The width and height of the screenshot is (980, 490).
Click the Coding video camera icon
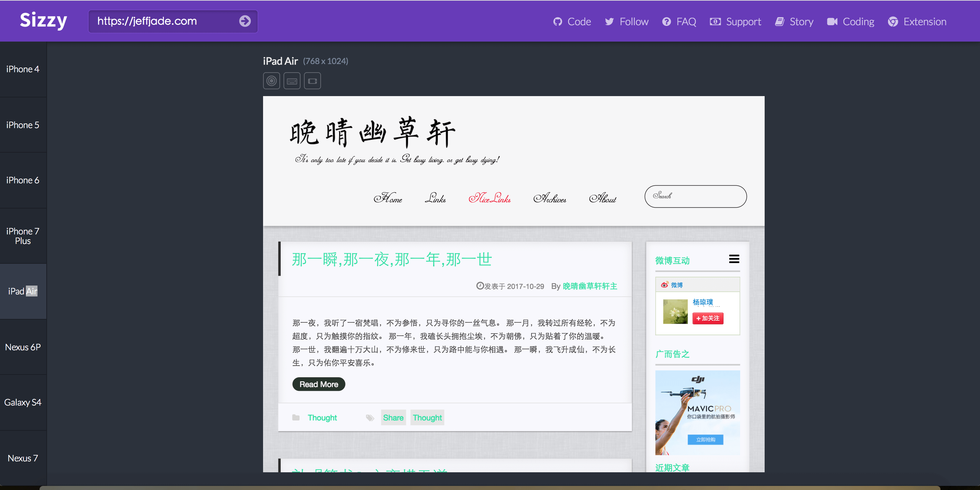832,22
